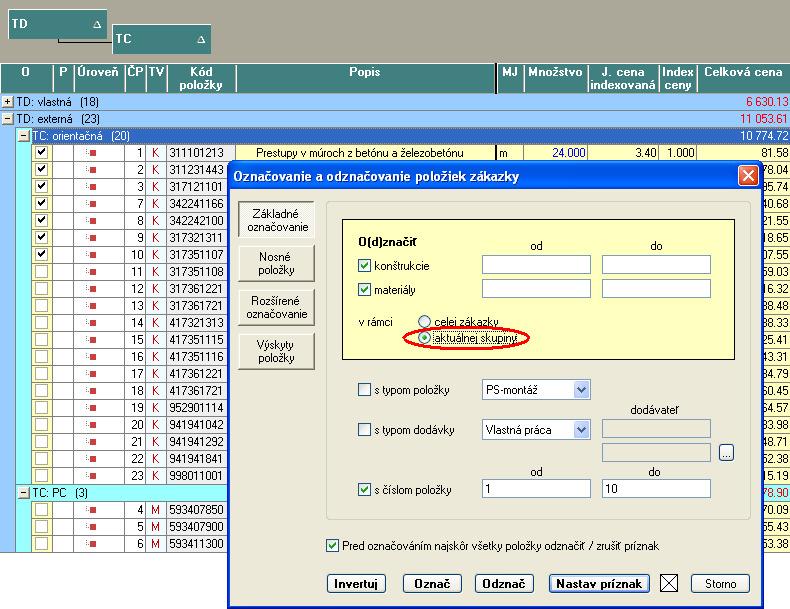Open the PS-montáž item type dropdown
Image resolution: width=790 pixels, height=609 pixels.
[581, 389]
